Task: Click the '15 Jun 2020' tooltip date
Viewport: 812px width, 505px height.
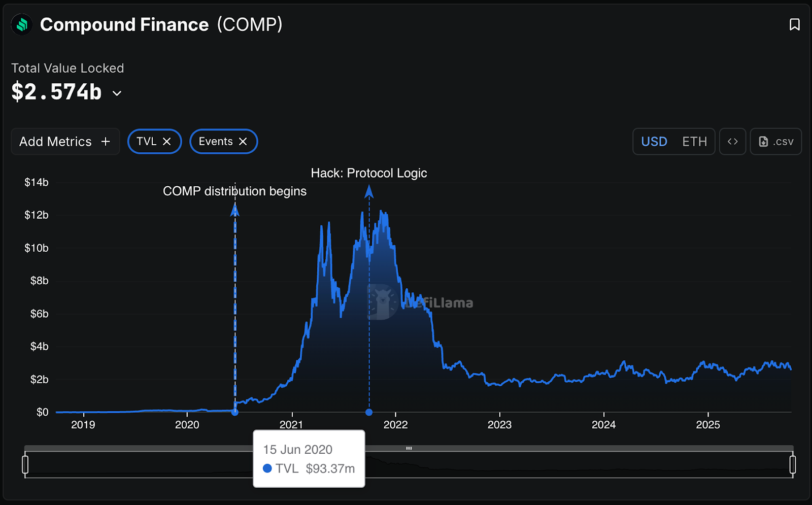Action: [x=298, y=450]
